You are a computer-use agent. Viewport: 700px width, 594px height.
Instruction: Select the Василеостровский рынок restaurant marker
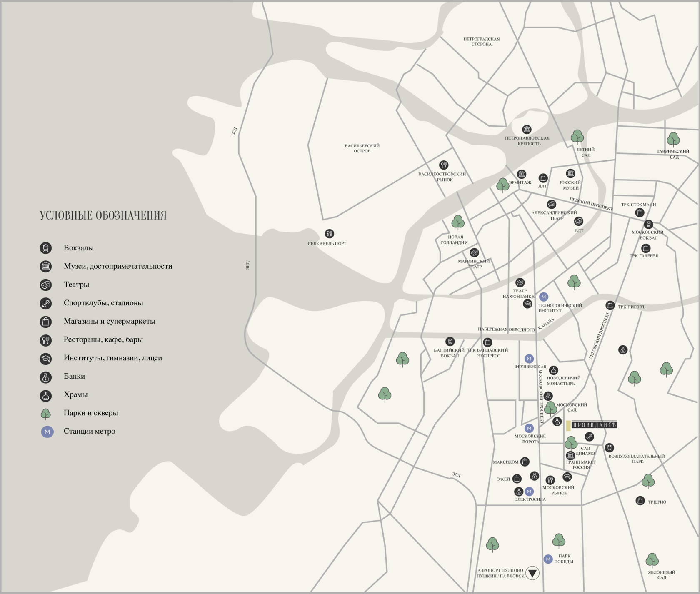pyautogui.click(x=444, y=165)
